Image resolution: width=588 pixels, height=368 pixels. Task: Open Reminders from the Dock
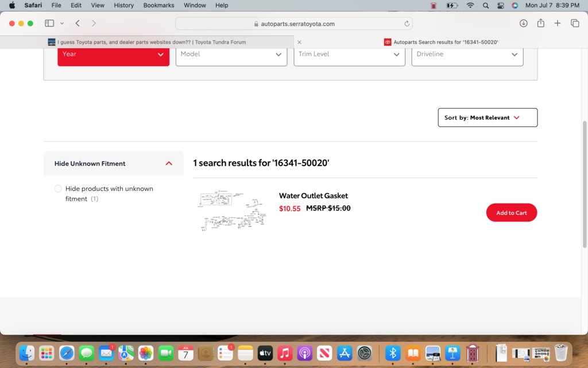[x=225, y=353]
